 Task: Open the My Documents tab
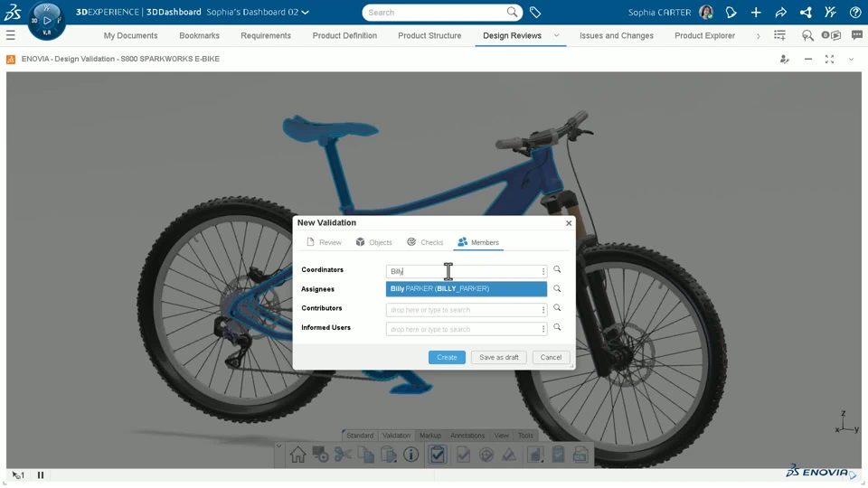(130, 35)
